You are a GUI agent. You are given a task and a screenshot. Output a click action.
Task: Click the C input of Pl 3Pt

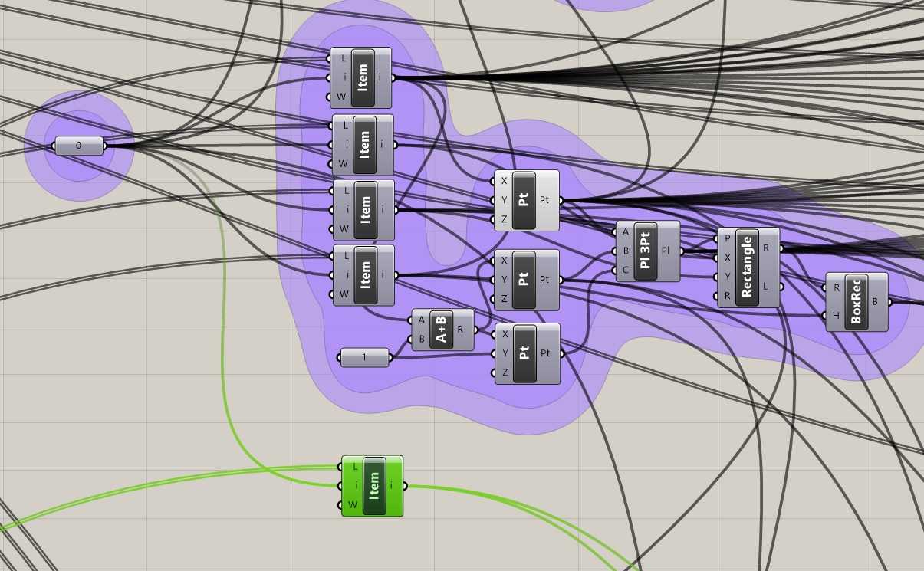[x=626, y=271]
